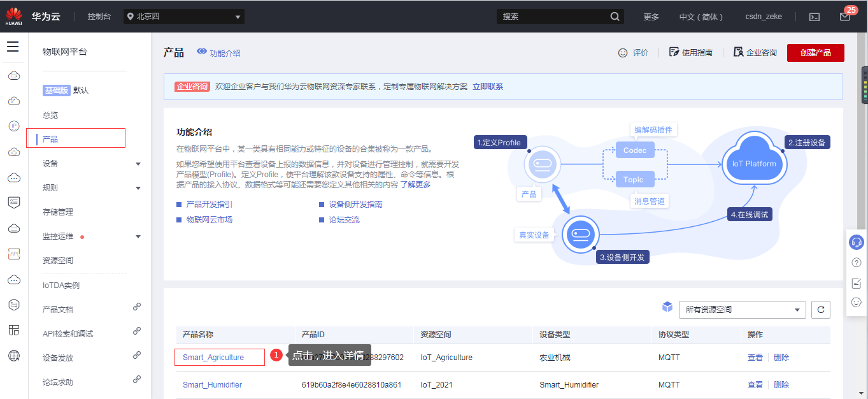Open the mail messages icon with 25 badge

tap(845, 17)
